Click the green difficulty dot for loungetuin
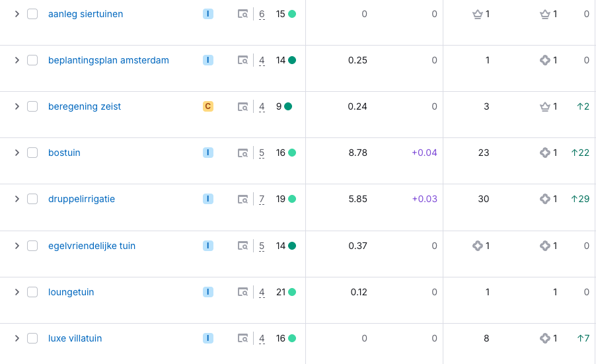Screen dimensions: 596x364 (x=291, y=292)
